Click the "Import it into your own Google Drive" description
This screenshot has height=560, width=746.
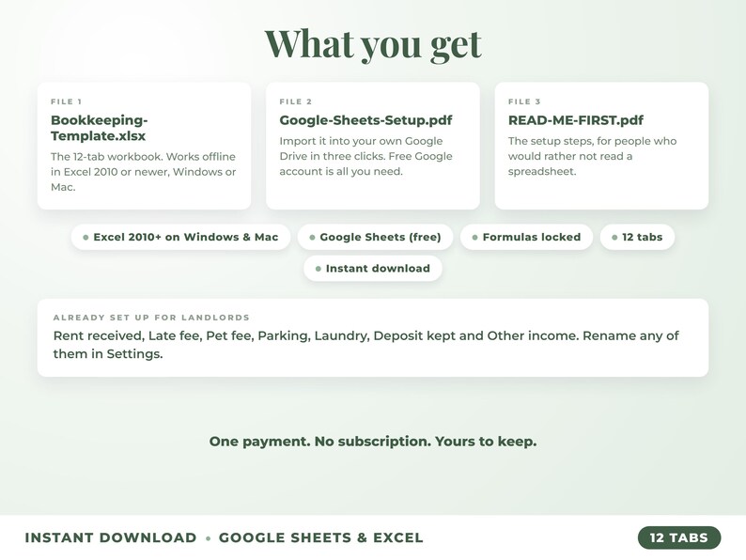(365, 156)
